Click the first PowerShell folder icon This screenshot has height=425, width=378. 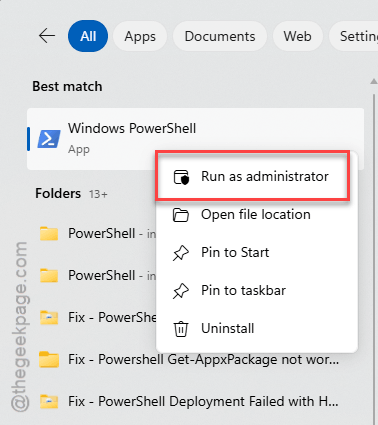tap(49, 234)
